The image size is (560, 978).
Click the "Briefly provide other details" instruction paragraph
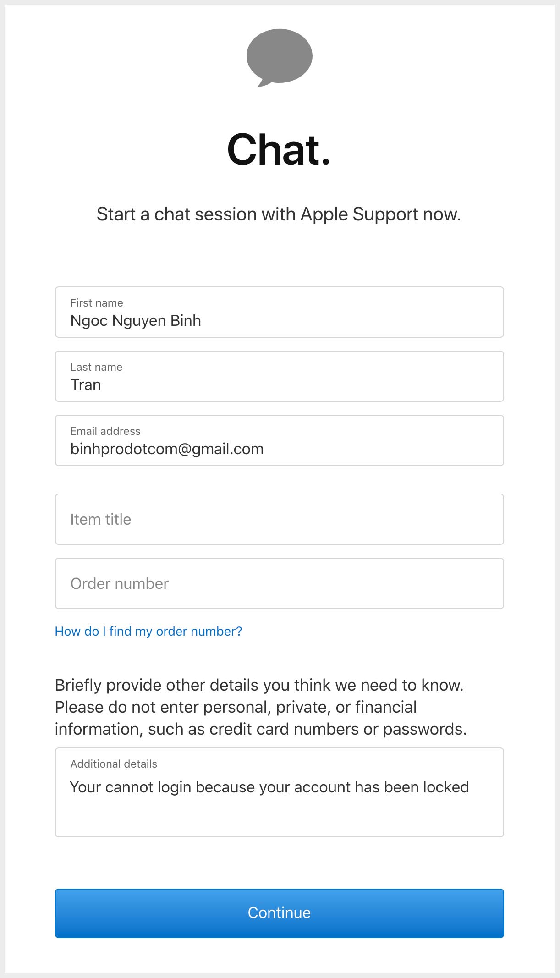click(x=261, y=707)
